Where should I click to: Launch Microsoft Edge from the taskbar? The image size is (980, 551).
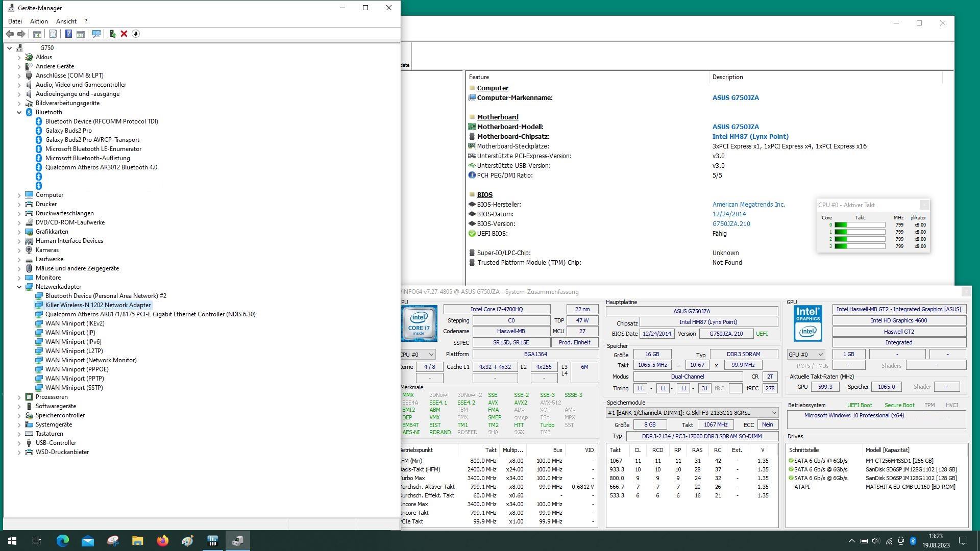62,541
